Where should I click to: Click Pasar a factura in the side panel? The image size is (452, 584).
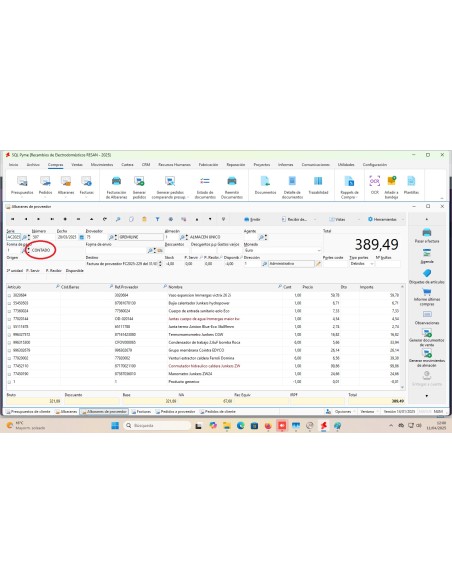(x=427, y=236)
